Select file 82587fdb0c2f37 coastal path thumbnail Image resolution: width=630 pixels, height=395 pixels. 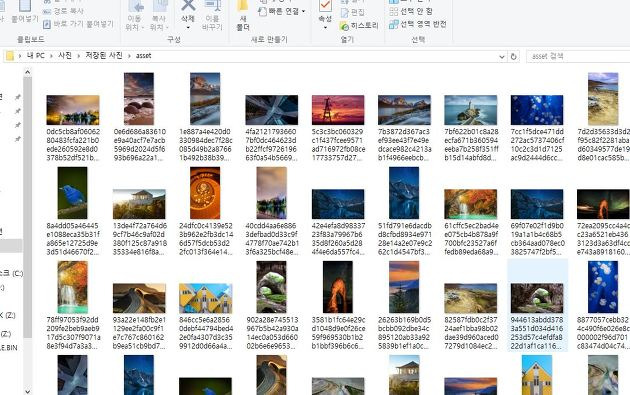[470, 299]
